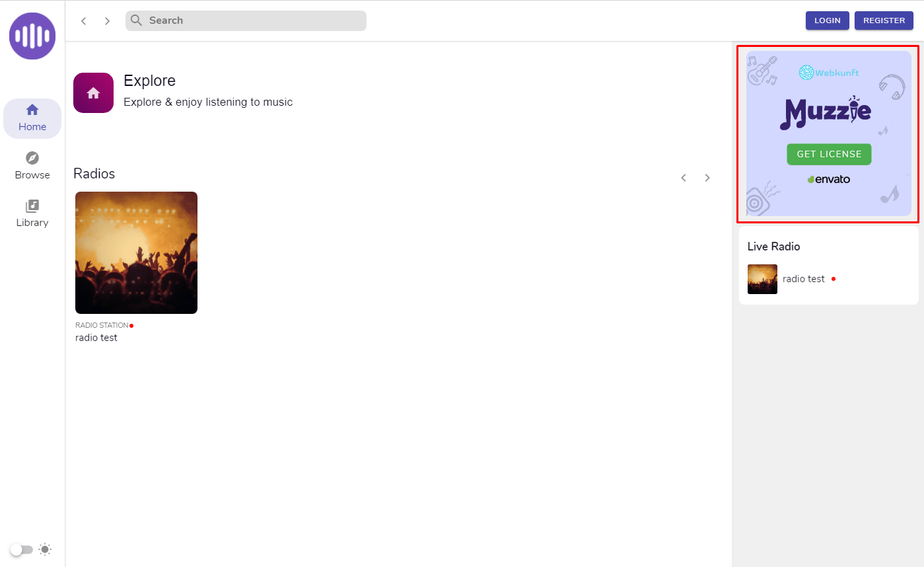Click the magnifier icon in search bar
This screenshot has width=924, height=567.
(137, 20)
